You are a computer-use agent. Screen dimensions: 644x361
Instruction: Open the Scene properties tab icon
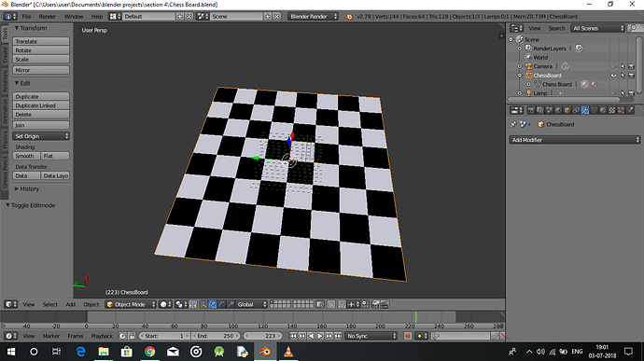coord(549,110)
